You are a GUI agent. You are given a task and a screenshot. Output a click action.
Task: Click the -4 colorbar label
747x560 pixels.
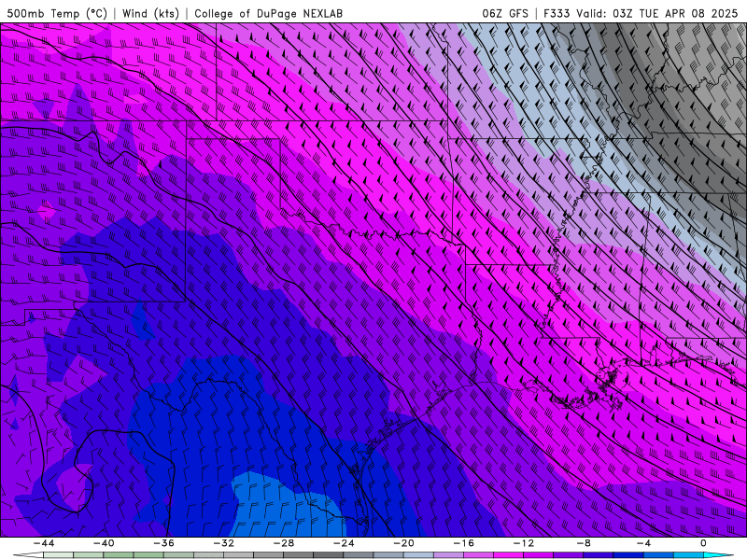tap(644, 543)
